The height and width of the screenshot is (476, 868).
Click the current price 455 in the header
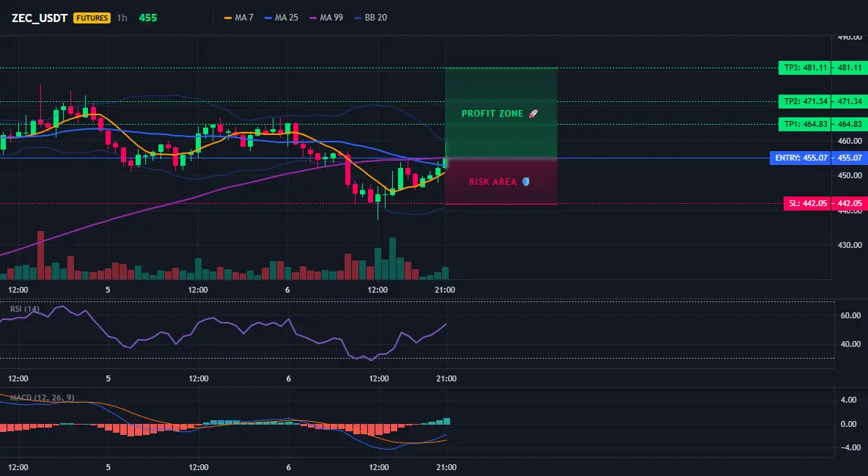148,18
